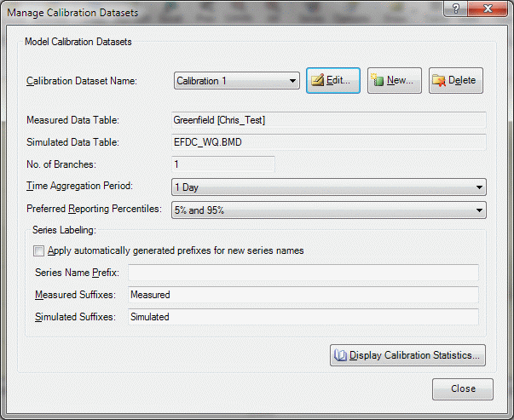The width and height of the screenshot is (514, 420).
Task: Open Preferred Reporting Percentiles dropdown
Action: (x=328, y=210)
